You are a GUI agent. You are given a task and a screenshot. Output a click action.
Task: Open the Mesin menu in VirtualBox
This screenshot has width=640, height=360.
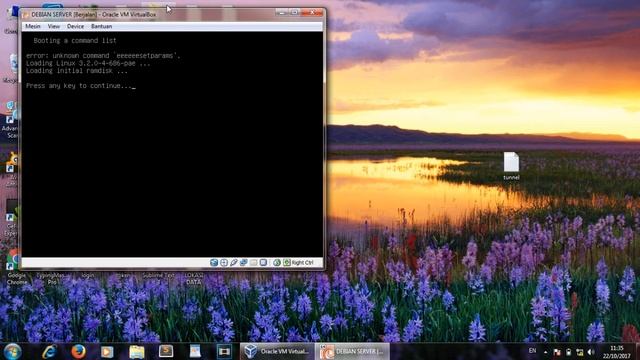tap(33, 26)
